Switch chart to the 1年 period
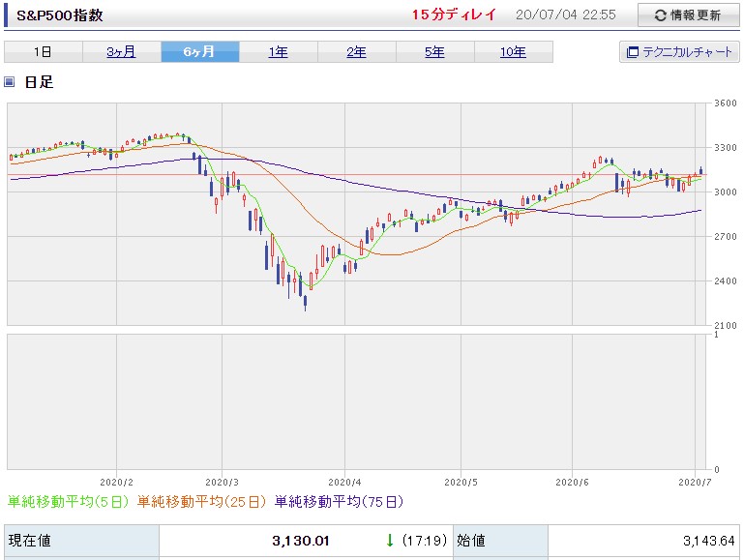This screenshot has height=560, width=744. 278,51
